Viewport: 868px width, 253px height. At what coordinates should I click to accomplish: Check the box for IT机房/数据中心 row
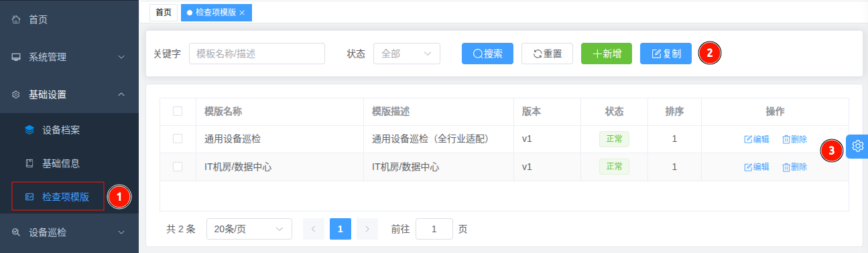click(x=178, y=167)
